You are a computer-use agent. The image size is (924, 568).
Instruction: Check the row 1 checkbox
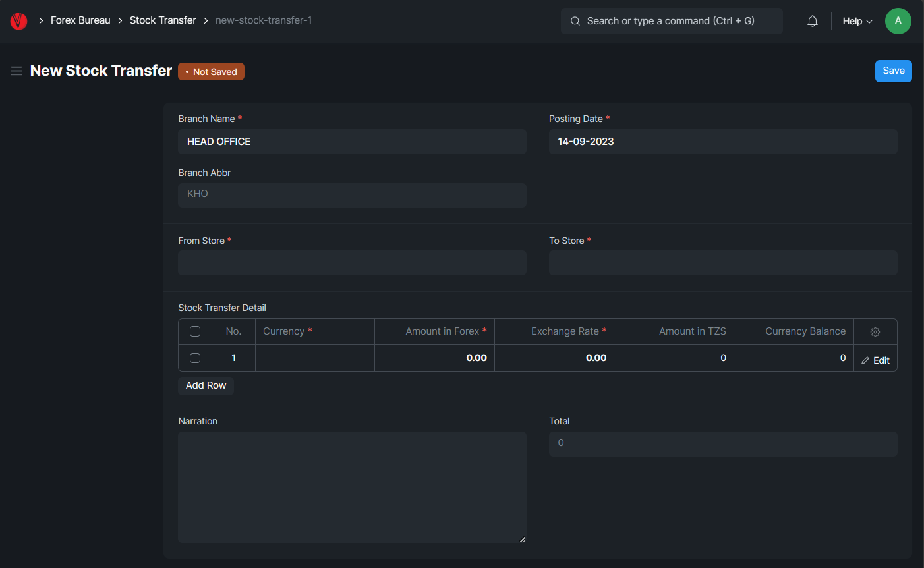(x=195, y=358)
